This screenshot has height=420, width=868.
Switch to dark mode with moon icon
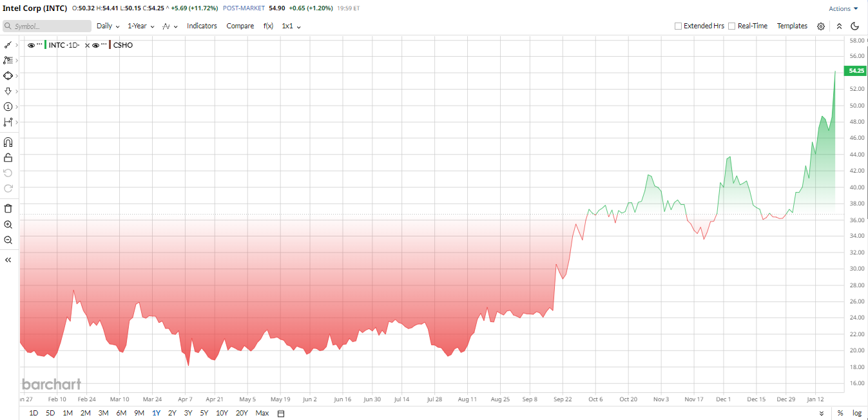pos(855,26)
